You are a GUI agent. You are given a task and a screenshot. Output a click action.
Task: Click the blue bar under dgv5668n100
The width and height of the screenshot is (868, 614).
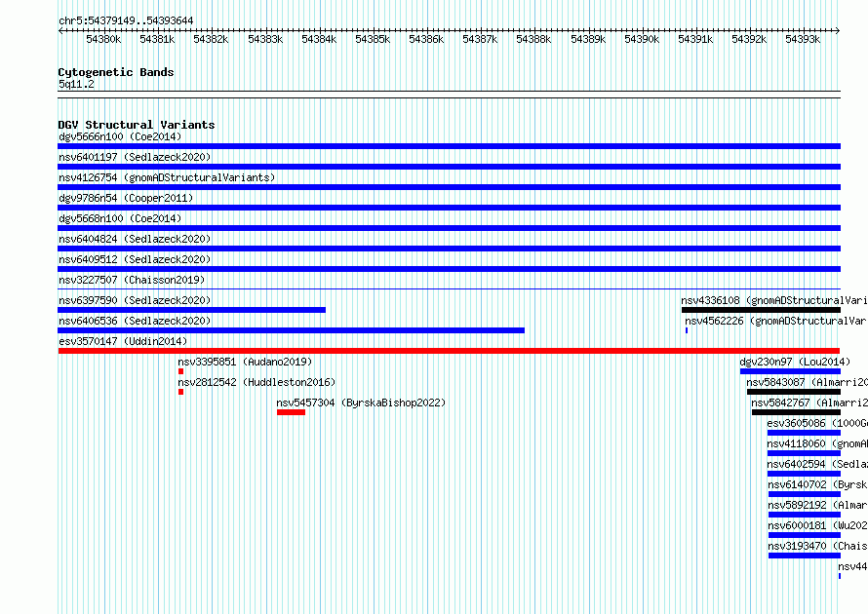(449, 228)
